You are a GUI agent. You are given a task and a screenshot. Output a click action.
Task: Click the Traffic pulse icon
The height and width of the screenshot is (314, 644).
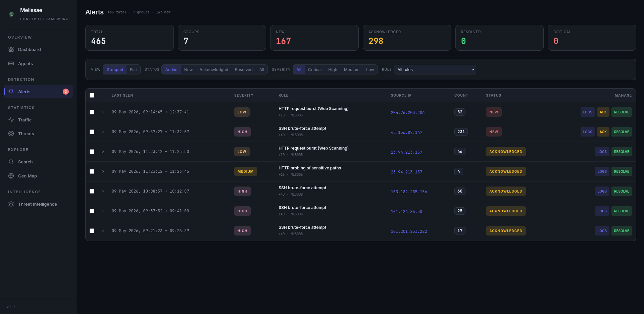pos(11,120)
